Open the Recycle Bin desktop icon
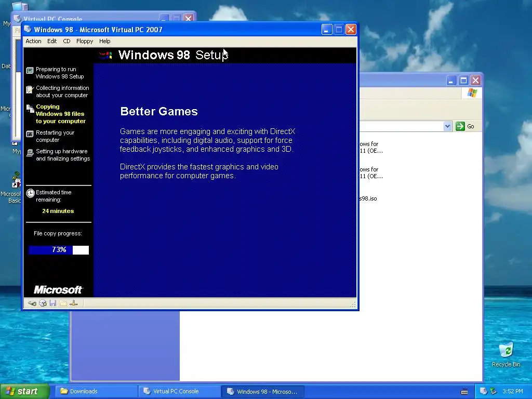Image resolution: width=532 pixels, height=399 pixels. [x=506, y=355]
